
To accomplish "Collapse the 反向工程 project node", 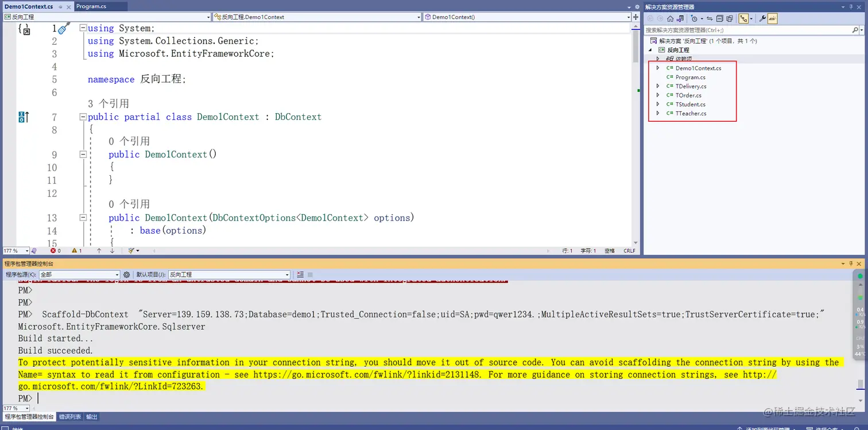I will click(x=650, y=50).
